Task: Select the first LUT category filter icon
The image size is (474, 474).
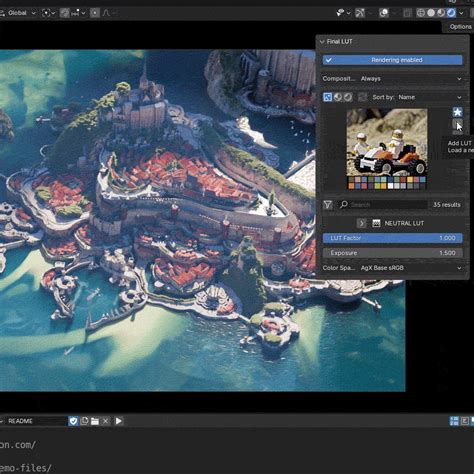Action: point(327,97)
